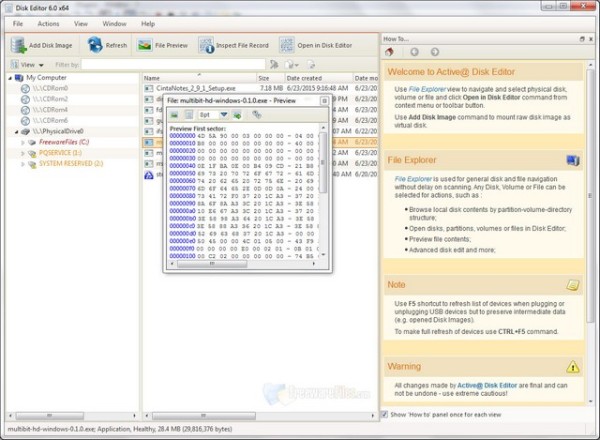Select CintaNotes_2_9_1_Setup.exe file row

click(260, 88)
